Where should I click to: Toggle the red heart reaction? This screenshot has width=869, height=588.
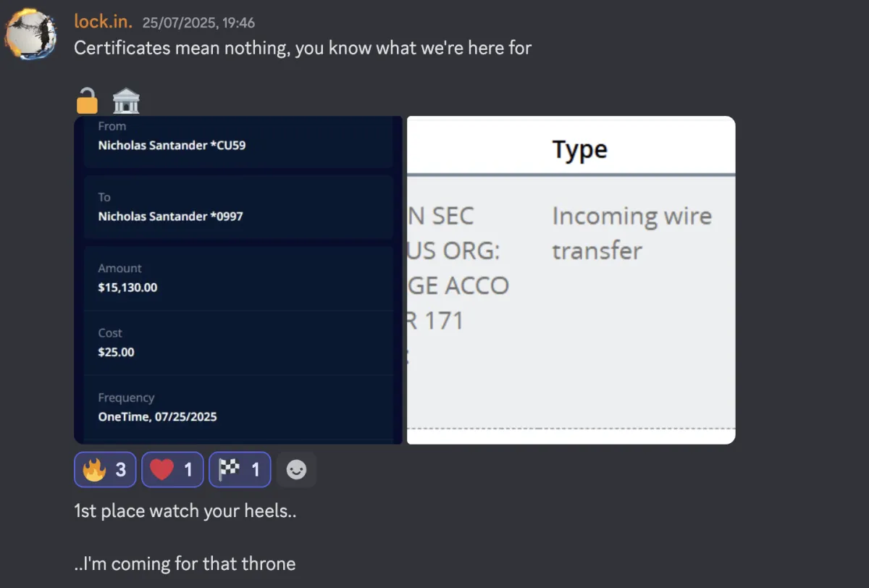172,470
